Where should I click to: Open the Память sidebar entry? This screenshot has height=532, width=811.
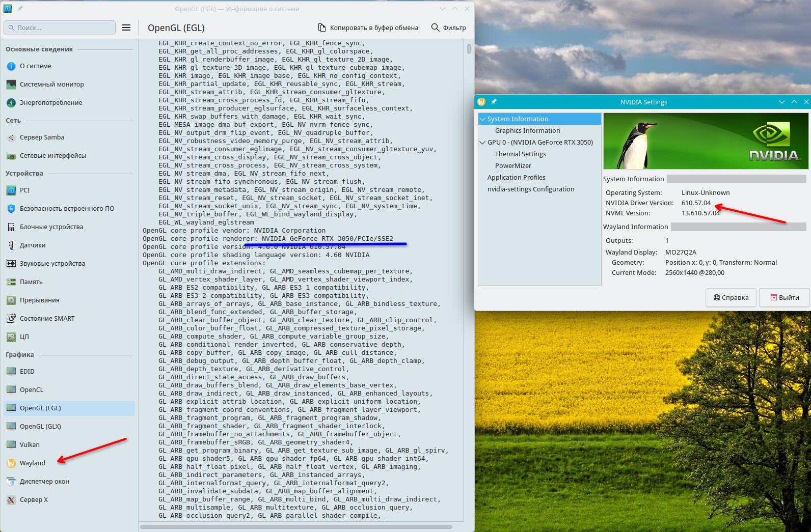69,282
